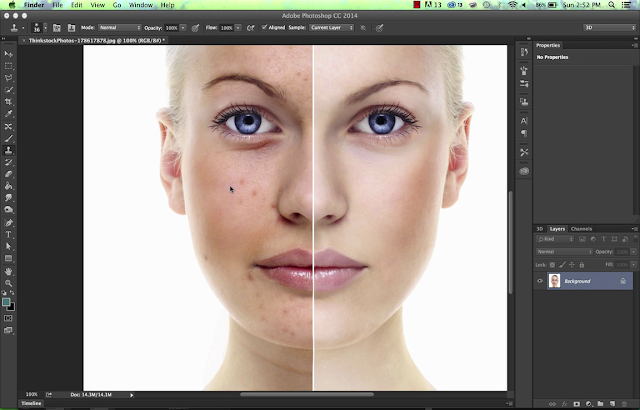
Task: Open the Layers panel flyout menu
Action: click(x=634, y=229)
